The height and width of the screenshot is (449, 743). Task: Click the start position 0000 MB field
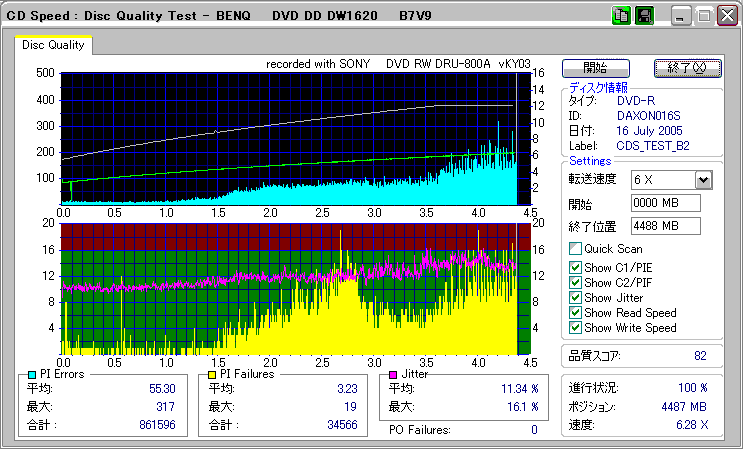pos(665,203)
